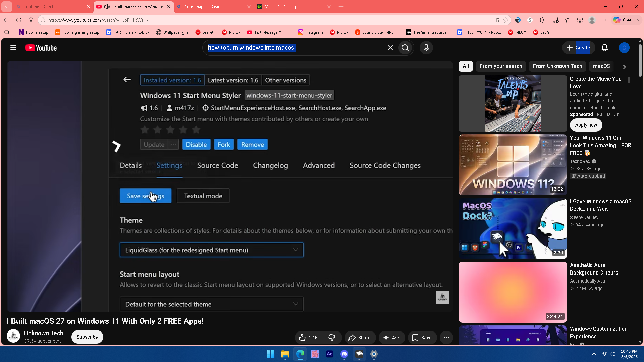Open the Unknown Tech channel avatar

[13, 336]
